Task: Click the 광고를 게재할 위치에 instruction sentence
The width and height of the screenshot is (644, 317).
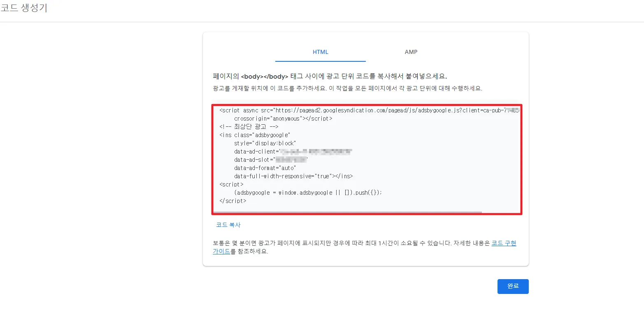Action: pos(347,89)
